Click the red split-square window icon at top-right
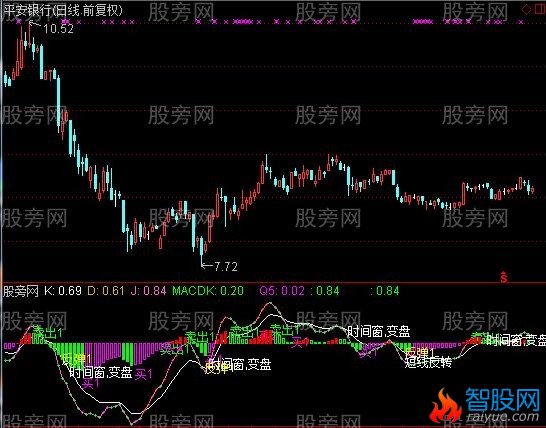The height and width of the screenshot is (428, 546). [540, 9]
